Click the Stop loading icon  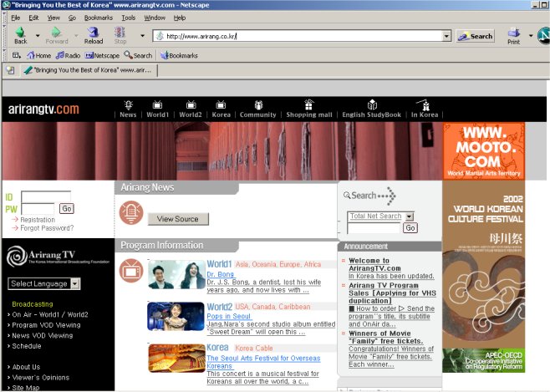click(x=120, y=35)
